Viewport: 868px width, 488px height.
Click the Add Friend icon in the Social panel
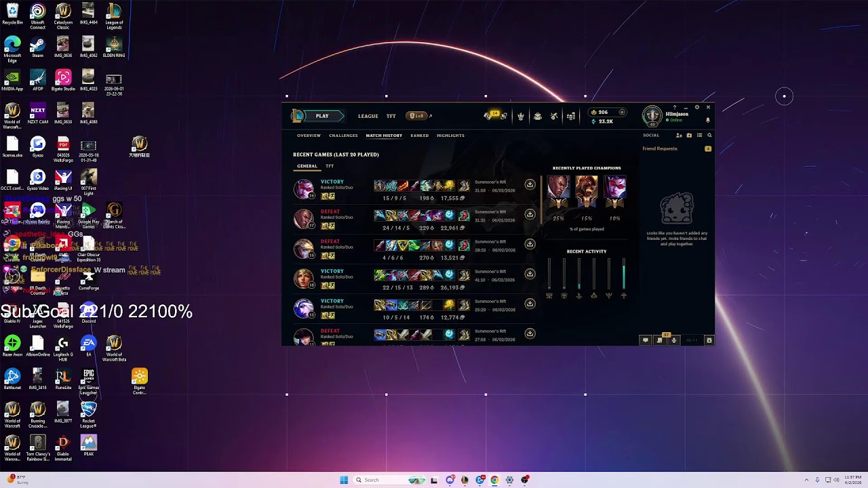pyautogui.click(x=679, y=136)
